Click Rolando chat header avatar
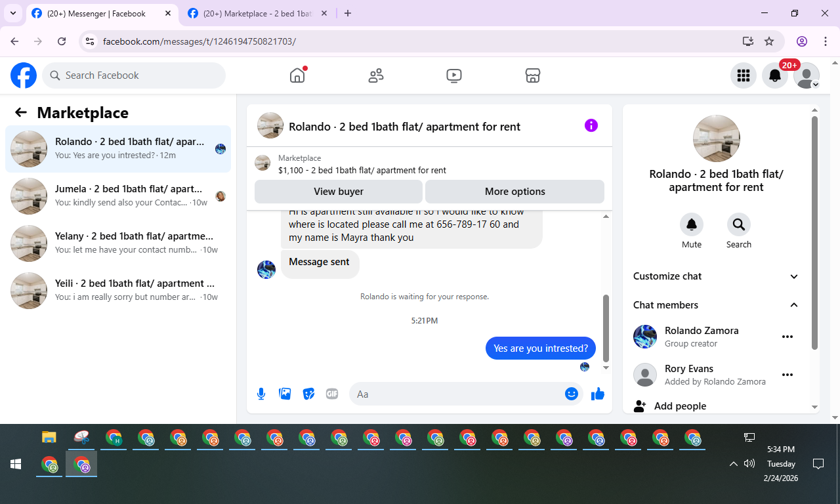Viewport: 840px width, 504px height. [x=270, y=125]
